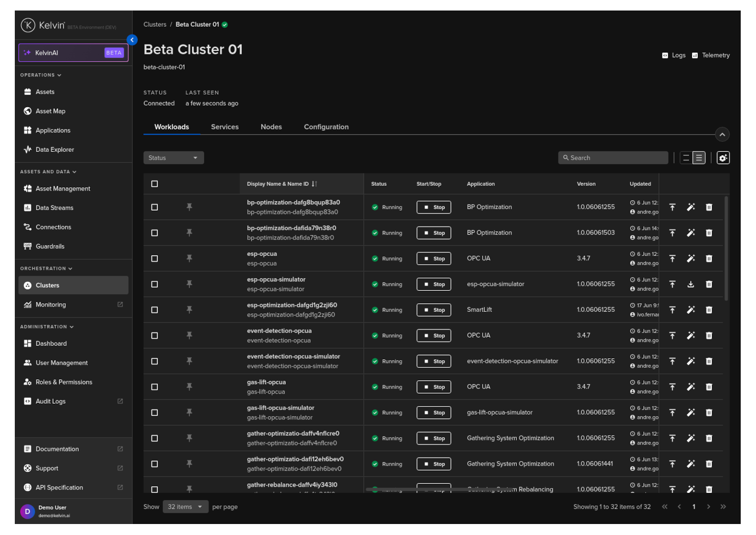Click the workload Search field
Screen dimensions: 756x535
[613, 158]
